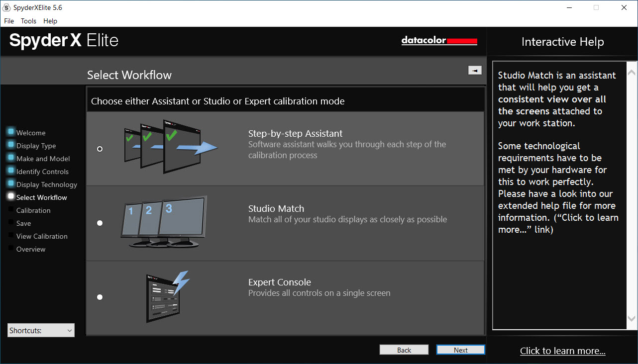
Task: Click the Welcome step indicator
Action: pos(11,132)
